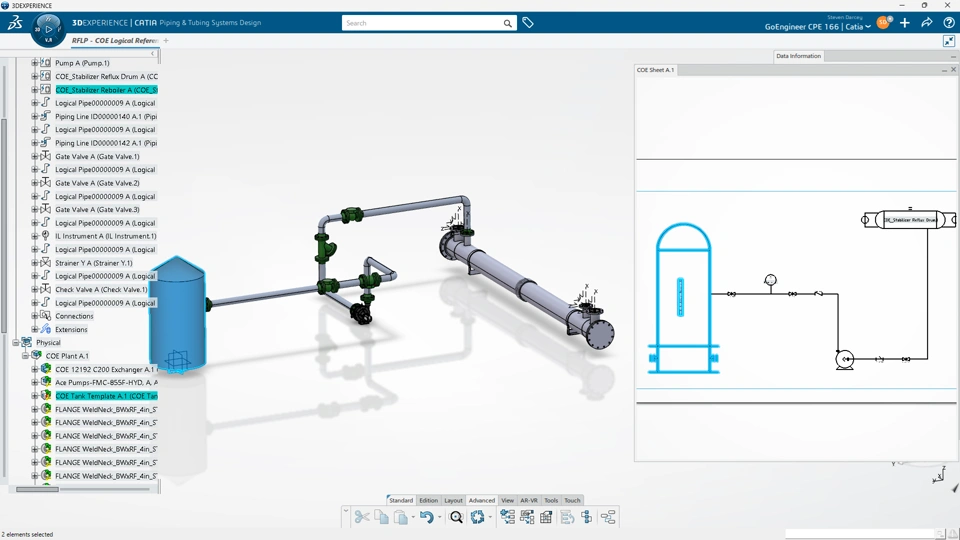Click the blue vertical nodes icon in toolbar
960x540 pixels.
(x=587, y=517)
